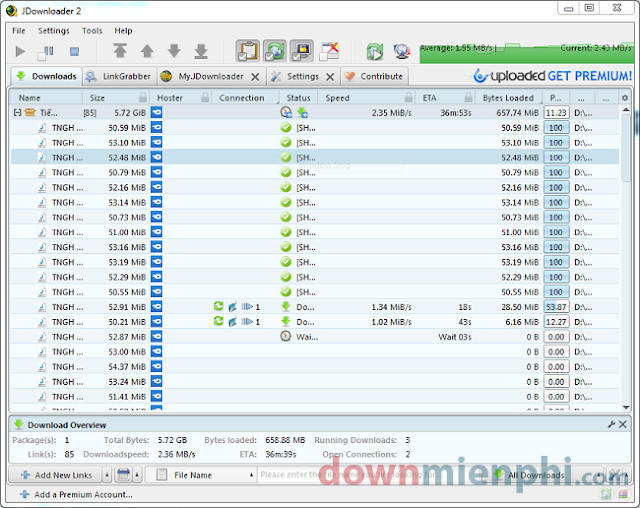Close the My.JDownloader tab

(255, 77)
